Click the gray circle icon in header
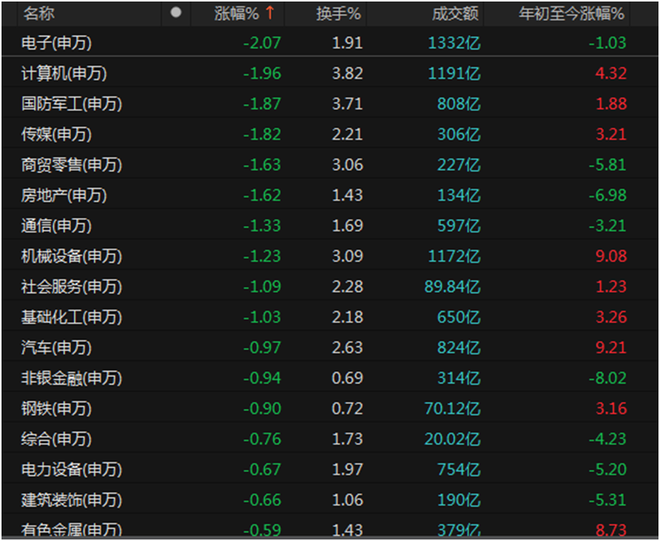The image size is (660, 541). (176, 13)
